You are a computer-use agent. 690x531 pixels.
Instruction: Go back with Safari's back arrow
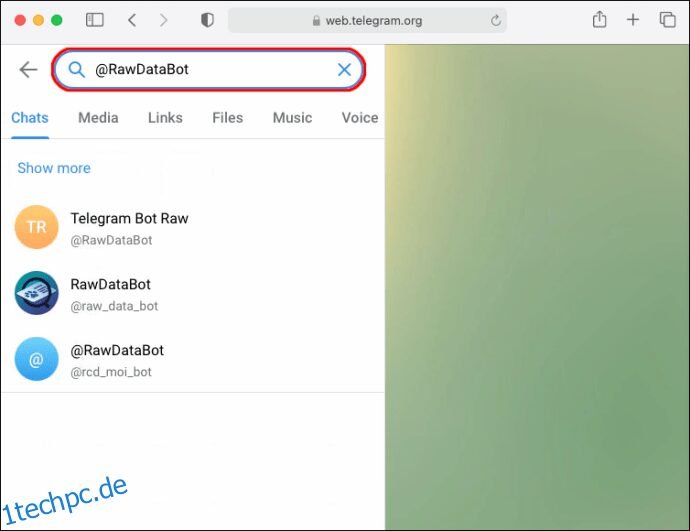[132, 20]
